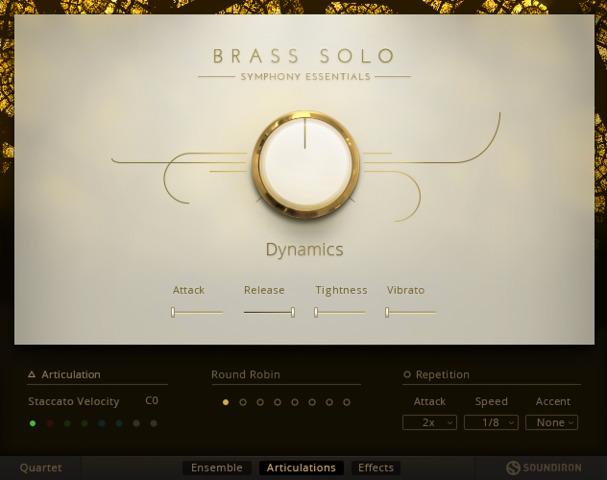Select the third Round Robin dot
Viewport: 607px width, 480px height.
coord(260,402)
